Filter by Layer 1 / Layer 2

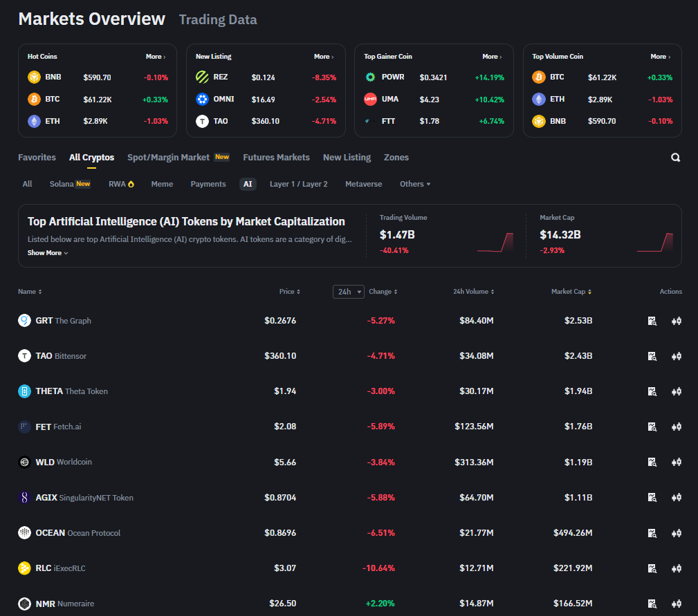299,184
